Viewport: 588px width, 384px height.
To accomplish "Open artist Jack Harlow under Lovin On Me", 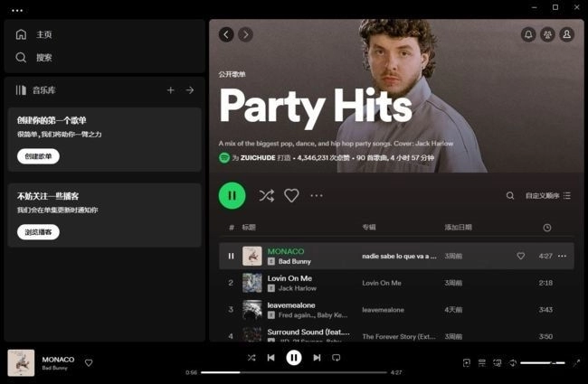I will tap(297, 288).
